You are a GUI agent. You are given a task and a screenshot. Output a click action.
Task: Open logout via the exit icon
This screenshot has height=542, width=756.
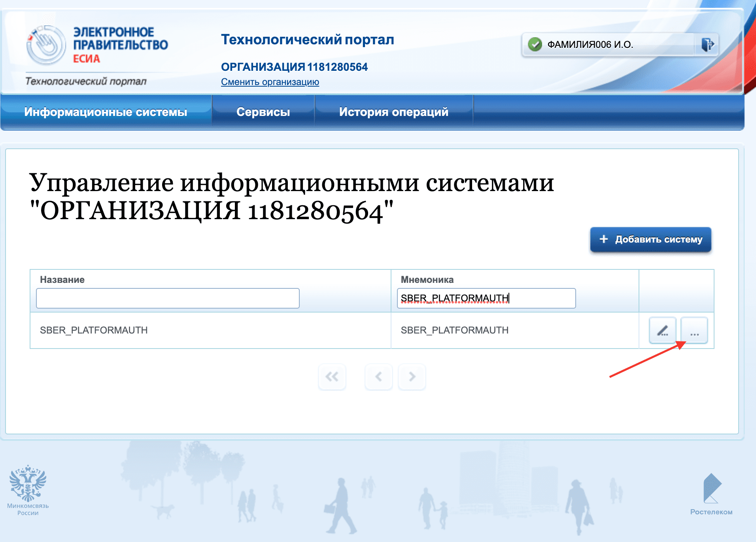click(x=709, y=44)
